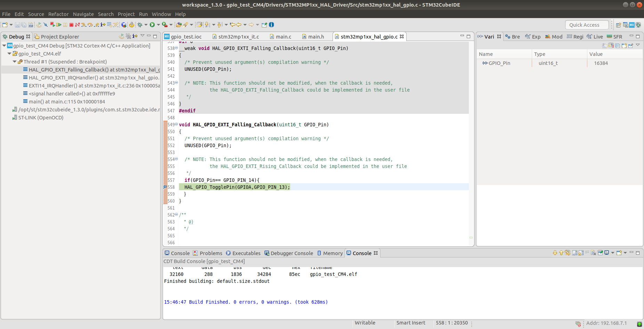This screenshot has width=644, height=329.
Task: Click the Step Into icon
Action: (x=83, y=25)
